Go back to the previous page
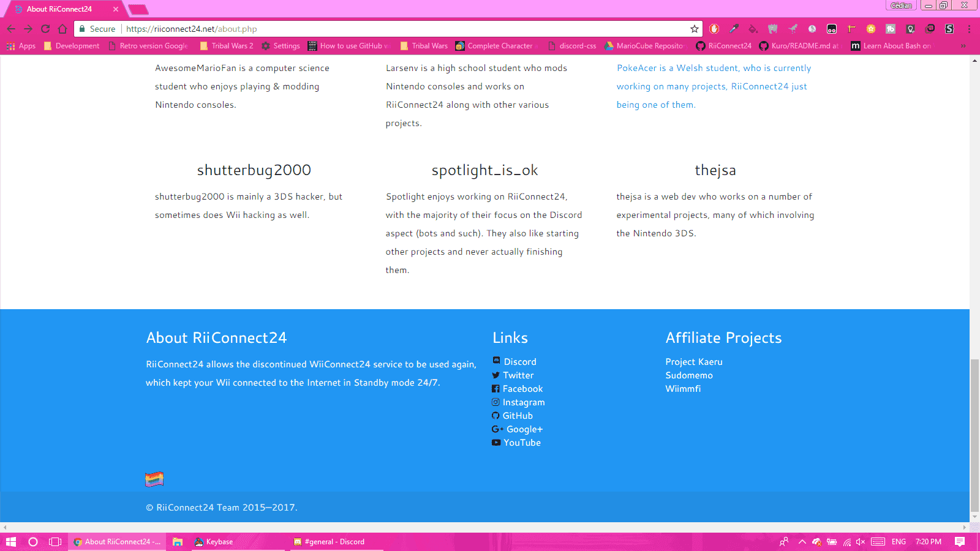980x551 pixels. click(x=11, y=29)
